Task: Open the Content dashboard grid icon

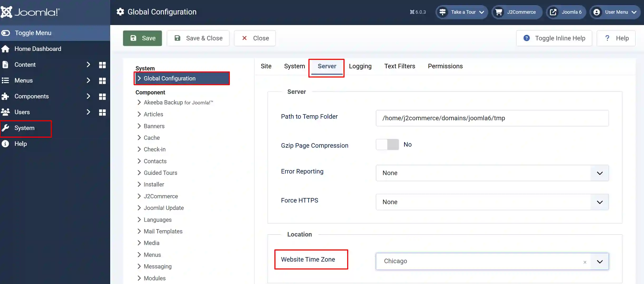Action: coord(102,65)
